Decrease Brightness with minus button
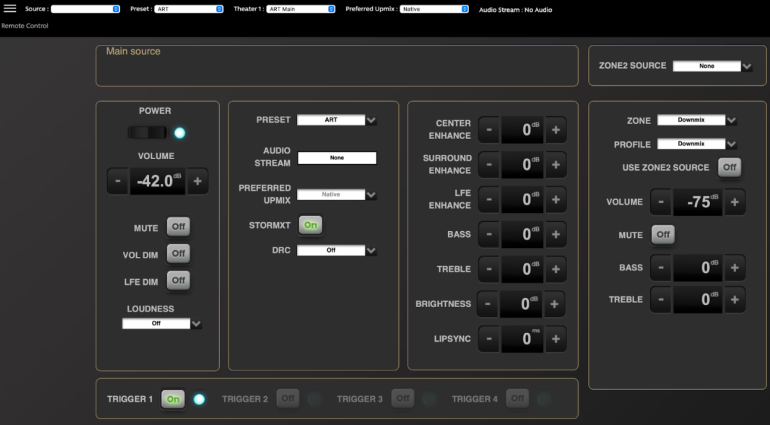The image size is (770, 425). tap(487, 304)
